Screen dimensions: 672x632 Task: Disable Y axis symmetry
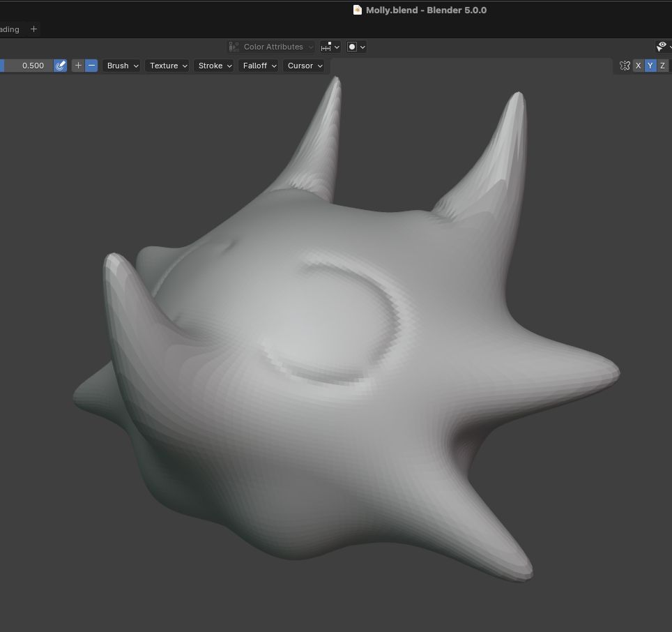[x=650, y=66]
